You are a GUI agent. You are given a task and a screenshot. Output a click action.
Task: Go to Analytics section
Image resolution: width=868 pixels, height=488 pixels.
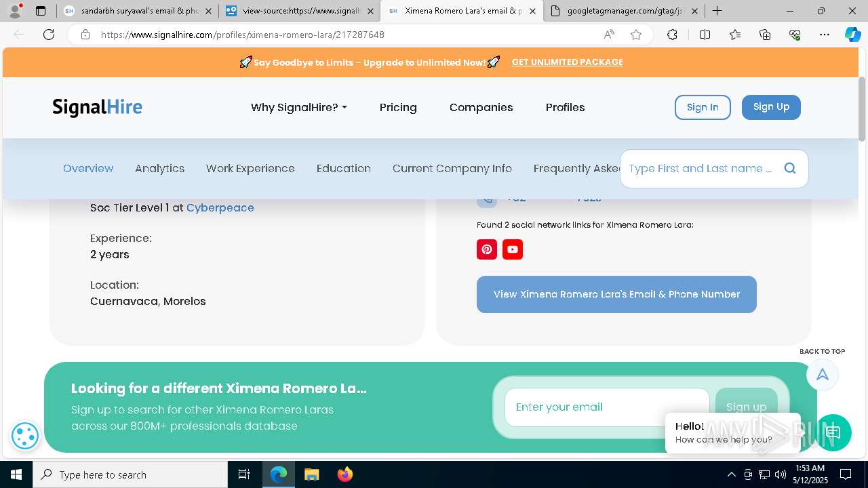[x=159, y=168]
